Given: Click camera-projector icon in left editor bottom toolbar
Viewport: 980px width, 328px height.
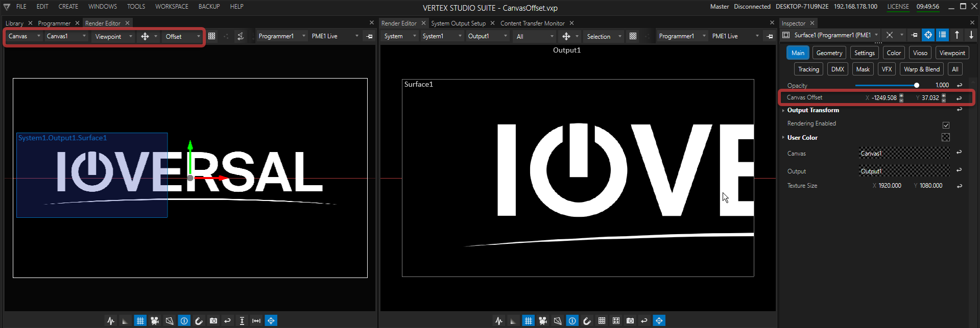Looking at the screenshot, I should (x=155, y=321).
